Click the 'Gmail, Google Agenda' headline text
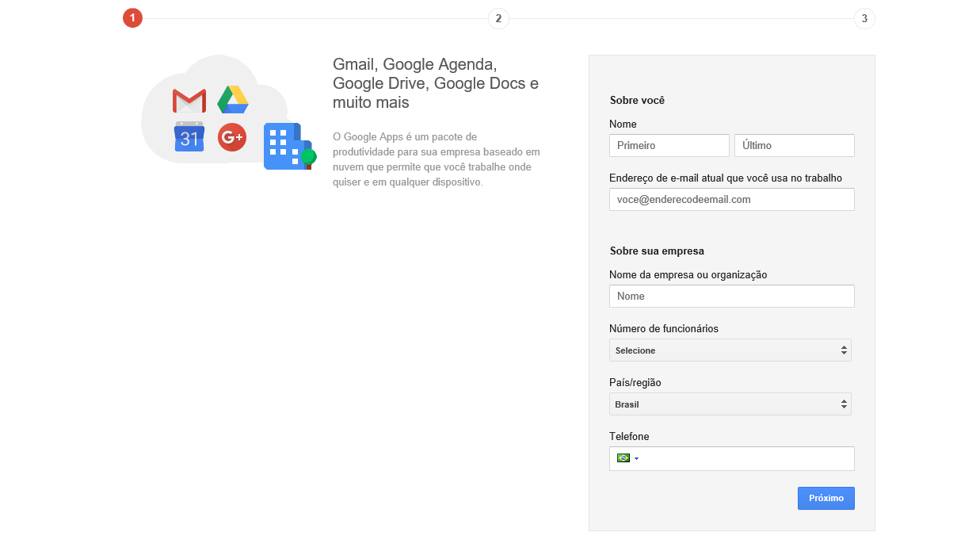Image resolution: width=980 pixels, height=536 pixels. tap(437, 83)
